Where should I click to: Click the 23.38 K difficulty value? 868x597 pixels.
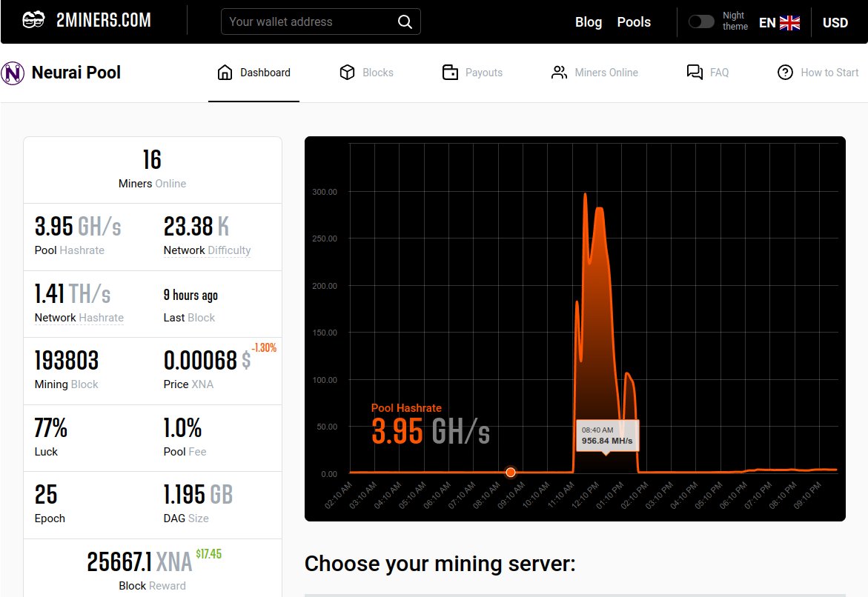(196, 227)
